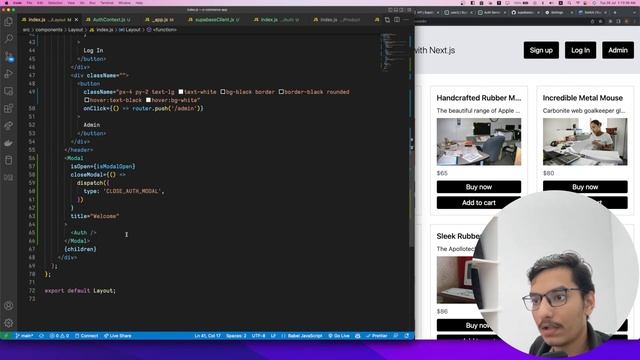Click the bg-black color swatch in code

(x=223, y=92)
